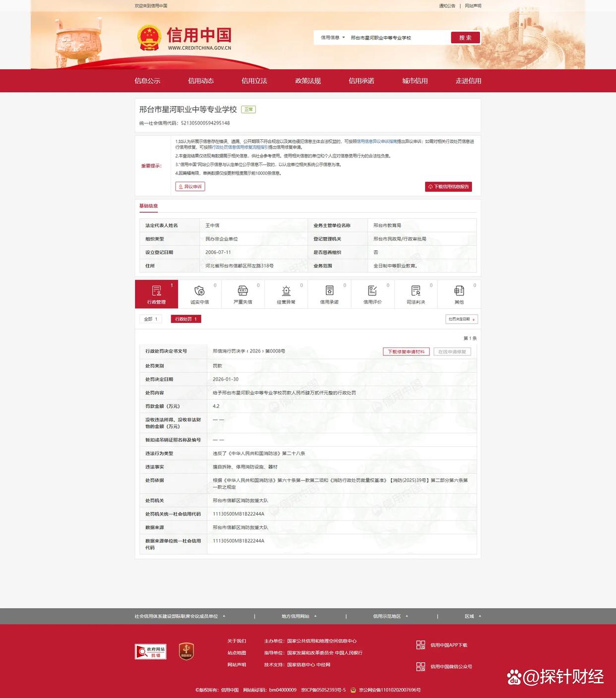This screenshot has height=698, width=616.
Task: Expand the 地方信用网站 footer list
Action: point(299,616)
